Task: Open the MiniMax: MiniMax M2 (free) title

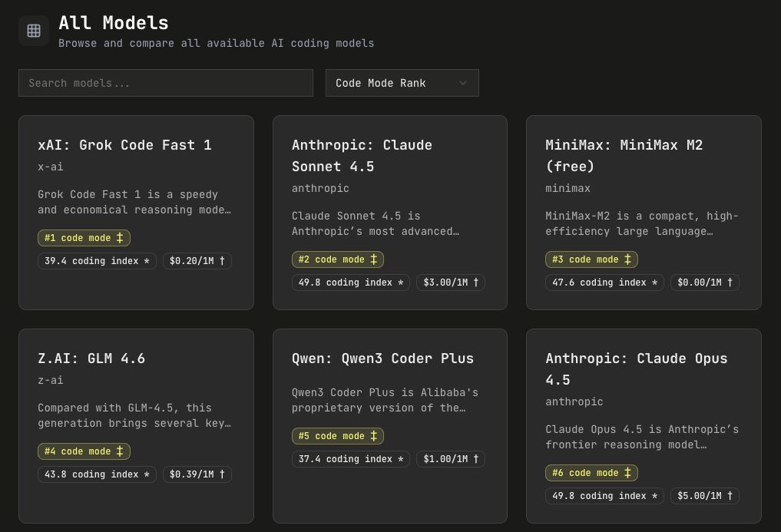Action: tap(624, 155)
